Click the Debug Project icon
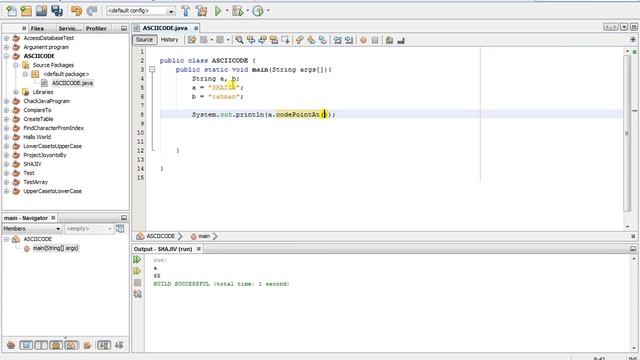Screen dimensions: 640x360 (x=237, y=11)
